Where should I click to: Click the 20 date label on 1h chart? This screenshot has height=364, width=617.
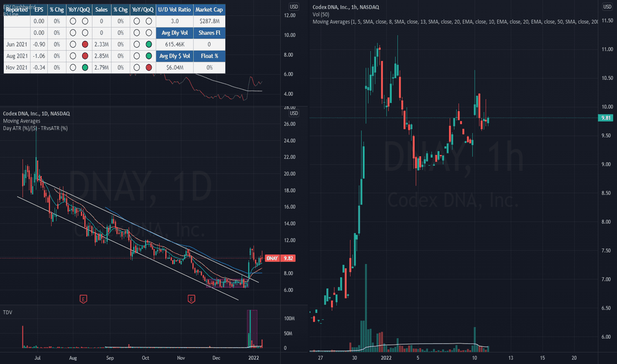pyautogui.click(x=574, y=357)
